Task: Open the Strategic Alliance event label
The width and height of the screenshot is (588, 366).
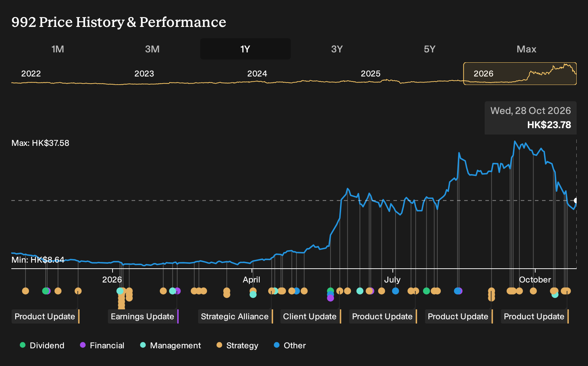Action: [236, 316]
